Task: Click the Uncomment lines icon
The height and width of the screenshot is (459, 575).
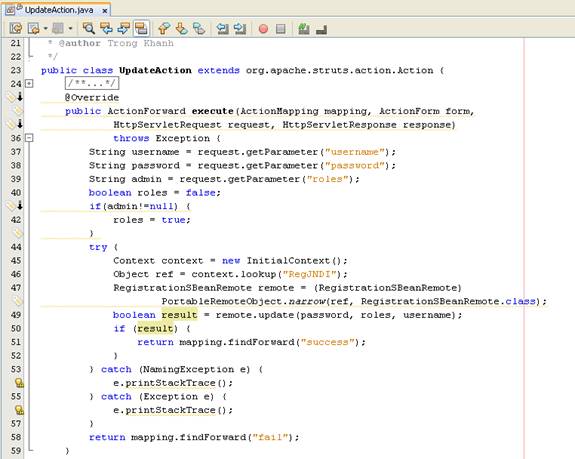Action: pos(321,29)
